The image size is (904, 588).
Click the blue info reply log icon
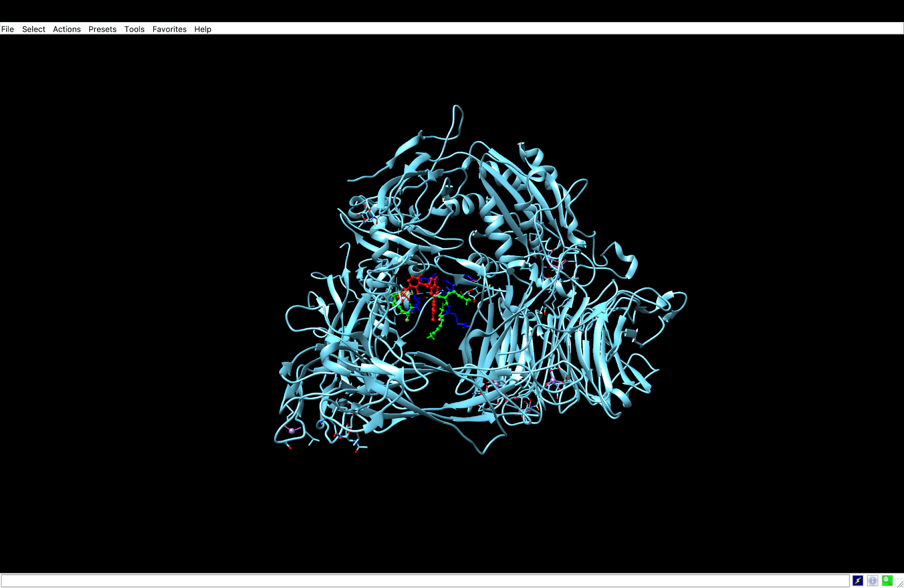click(872, 581)
